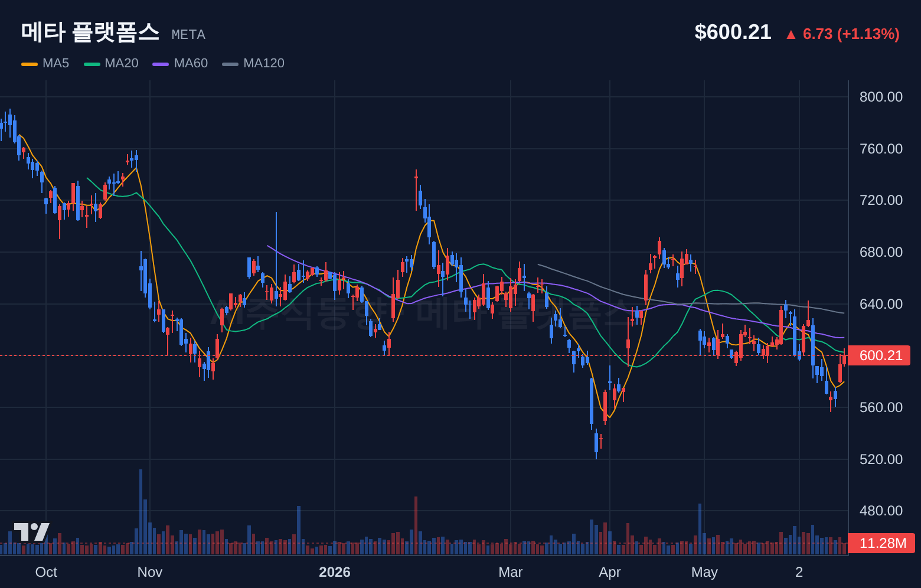Click the 6.73 (+1.13%) change value

coord(851,34)
